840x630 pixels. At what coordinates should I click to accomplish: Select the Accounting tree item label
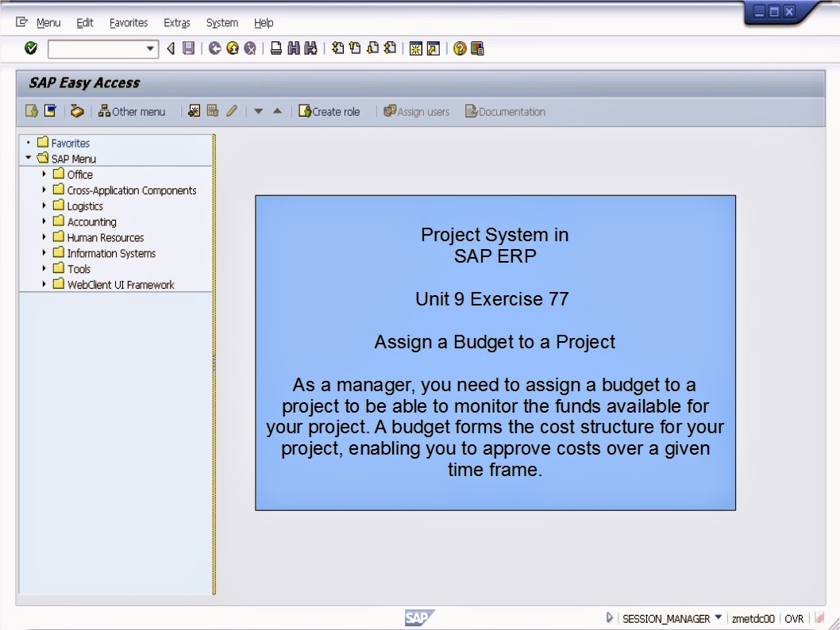91,221
